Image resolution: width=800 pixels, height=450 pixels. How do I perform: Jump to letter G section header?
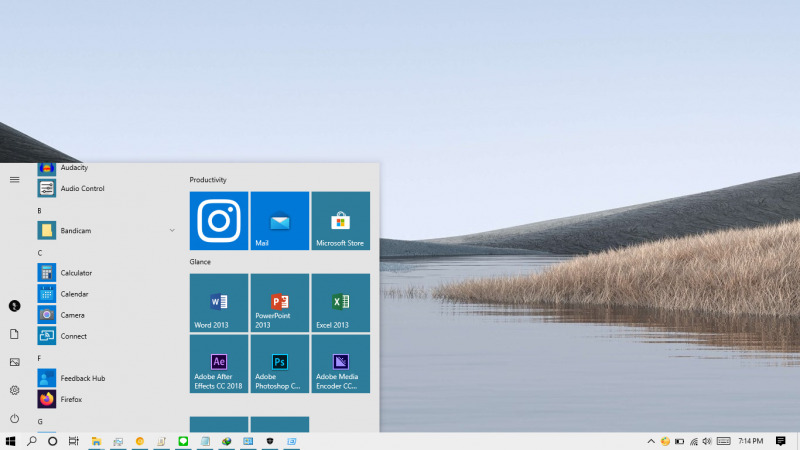(x=40, y=421)
